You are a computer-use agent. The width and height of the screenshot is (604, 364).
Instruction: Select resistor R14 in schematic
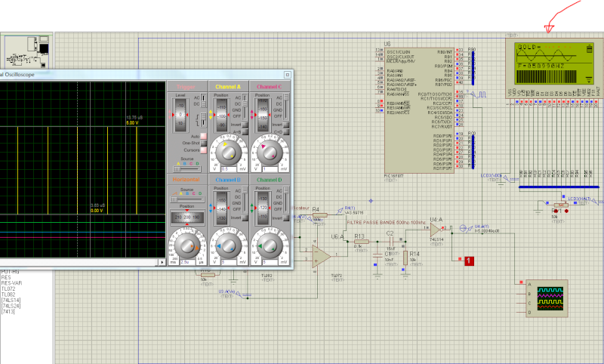tap(405, 258)
